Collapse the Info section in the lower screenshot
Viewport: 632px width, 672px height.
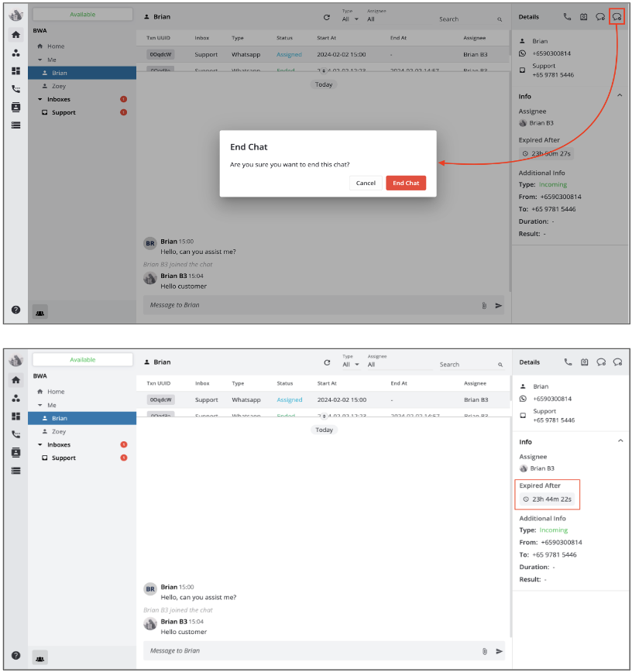[x=620, y=441]
